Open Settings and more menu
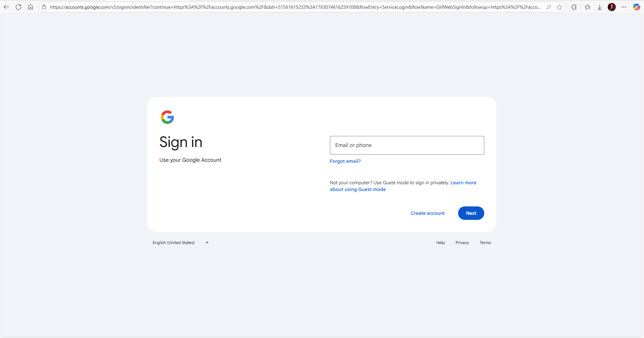Image resolution: width=644 pixels, height=338 pixels. pos(624,7)
